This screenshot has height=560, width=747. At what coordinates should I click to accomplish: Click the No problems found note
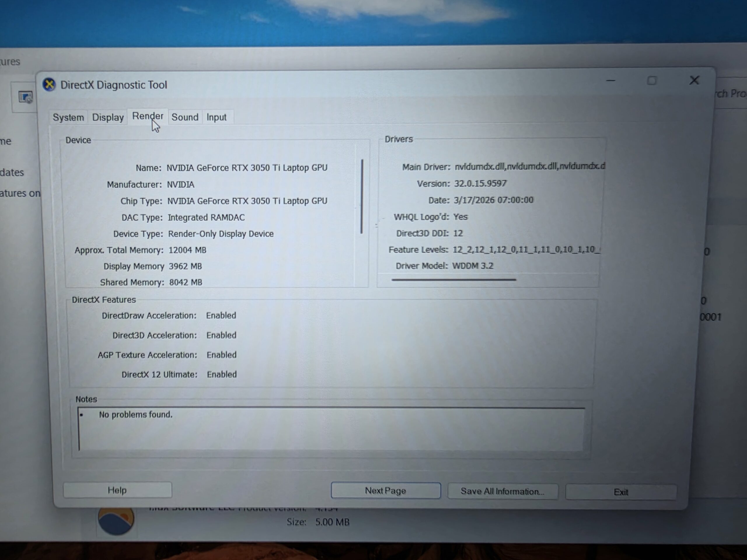click(136, 414)
